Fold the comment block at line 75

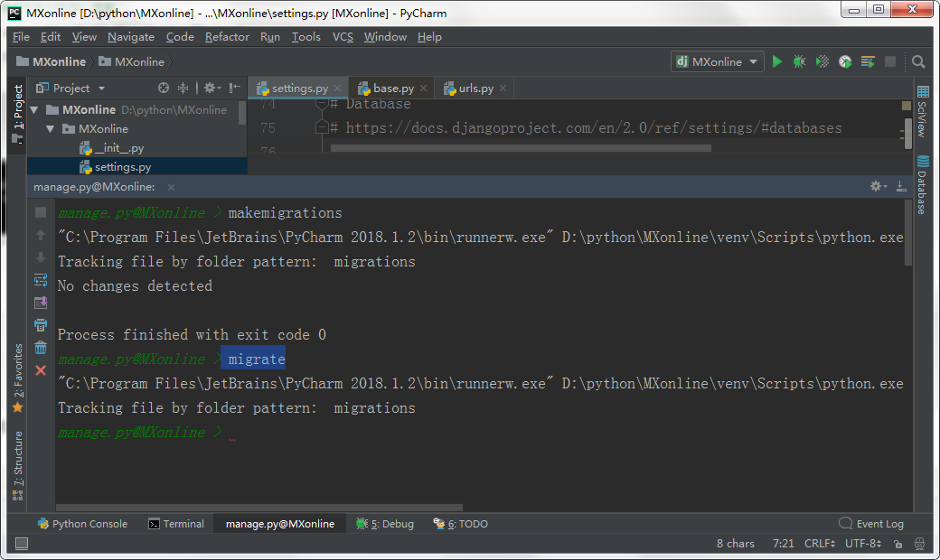pyautogui.click(x=322, y=127)
